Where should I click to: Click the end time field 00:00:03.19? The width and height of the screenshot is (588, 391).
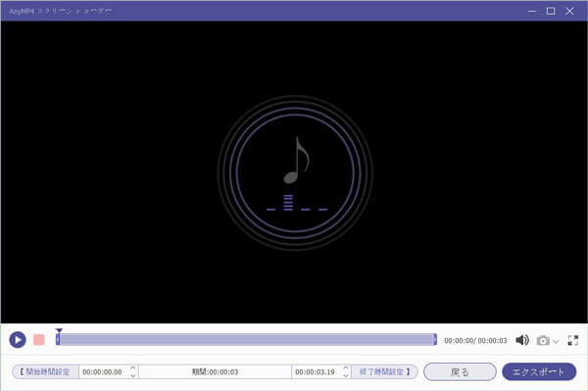click(x=315, y=371)
